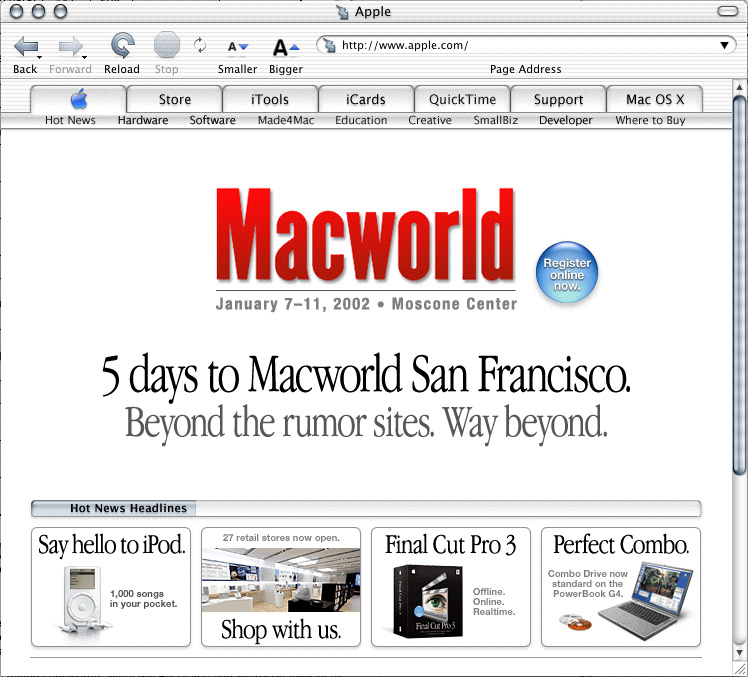
Task: Click the window resize grip corner
Action: click(739, 669)
